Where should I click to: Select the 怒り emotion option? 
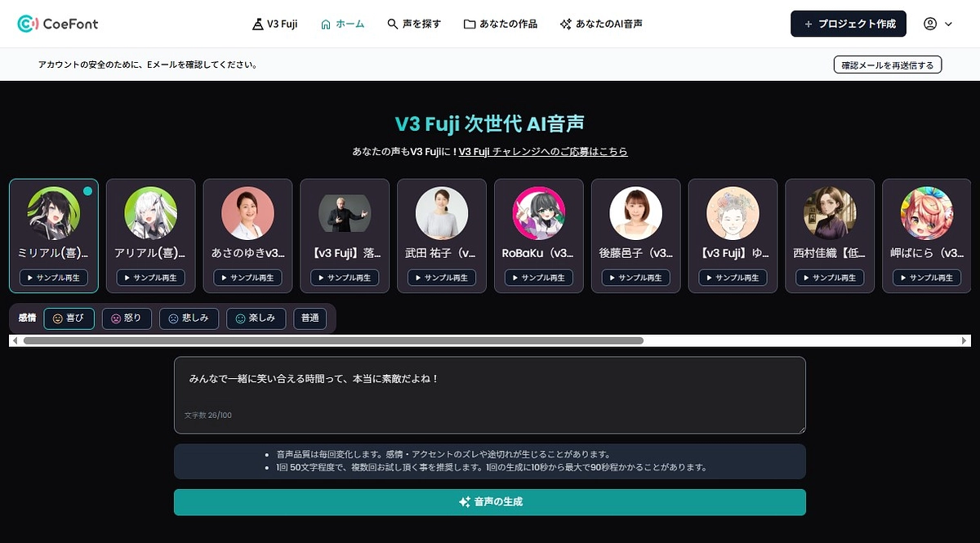click(127, 318)
